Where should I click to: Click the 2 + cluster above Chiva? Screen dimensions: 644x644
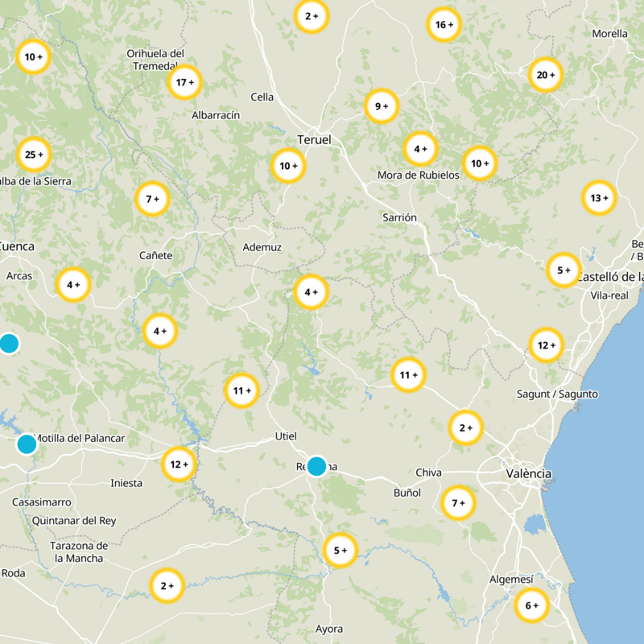[x=465, y=428]
